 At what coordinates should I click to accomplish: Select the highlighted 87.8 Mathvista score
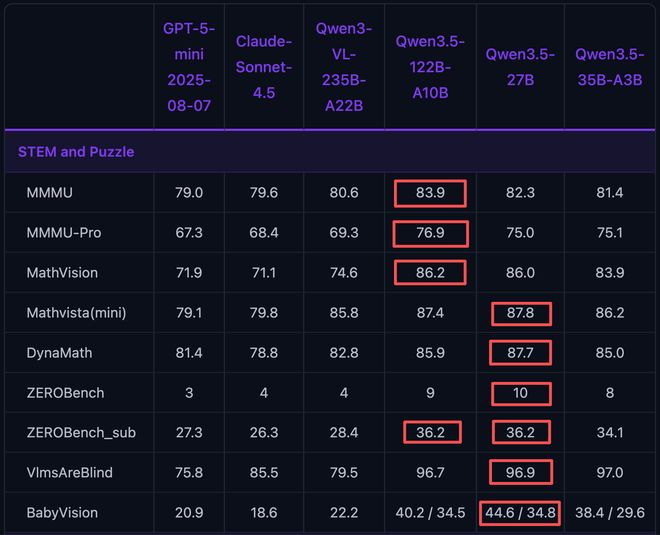(520, 313)
